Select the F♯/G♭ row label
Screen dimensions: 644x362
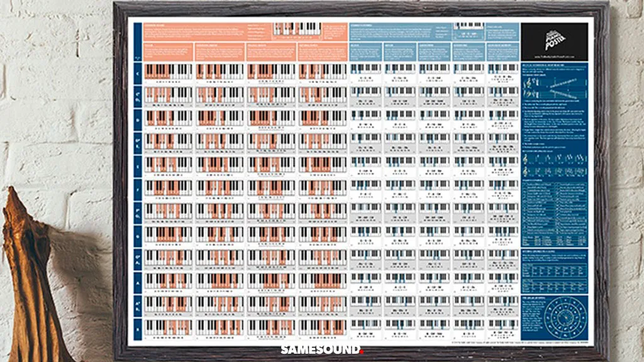tap(138, 213)
